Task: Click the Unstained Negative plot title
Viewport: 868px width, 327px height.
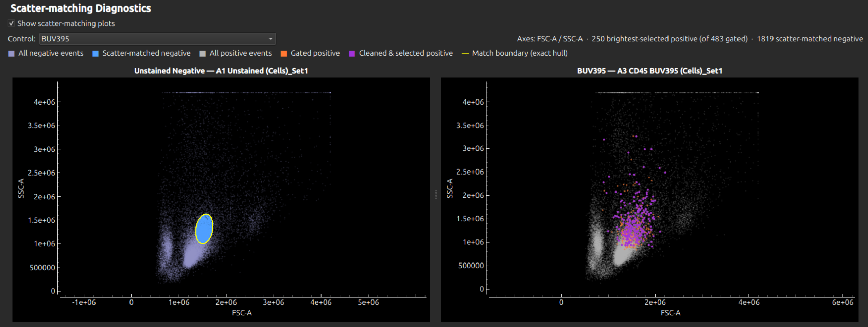Action: [x=221, y=71]
